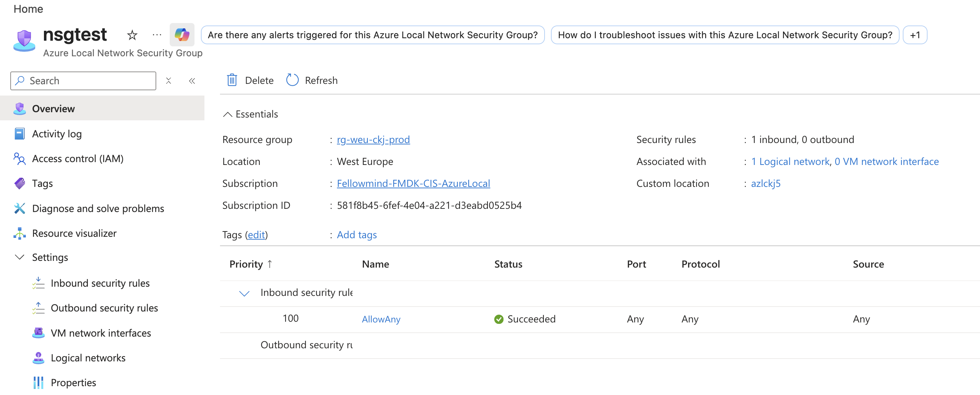This screenshot has height=395, width=980.
Task: Click the Diagnose wrench icon
Action: (x=19, y=208)
